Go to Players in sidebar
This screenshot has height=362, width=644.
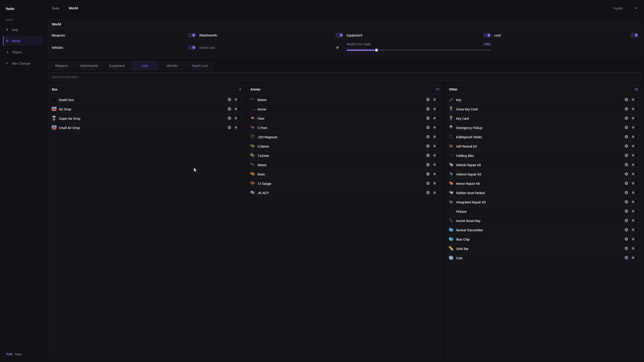tap(23, 52)
